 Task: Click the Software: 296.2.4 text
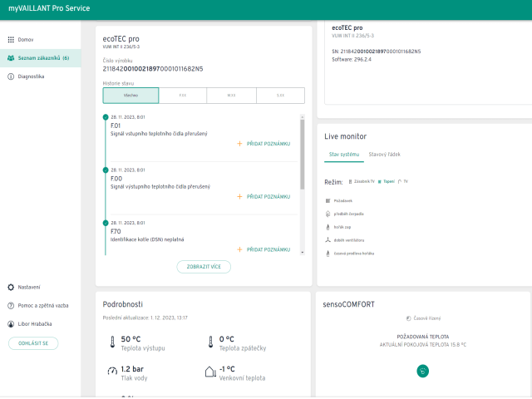point(352,59)
